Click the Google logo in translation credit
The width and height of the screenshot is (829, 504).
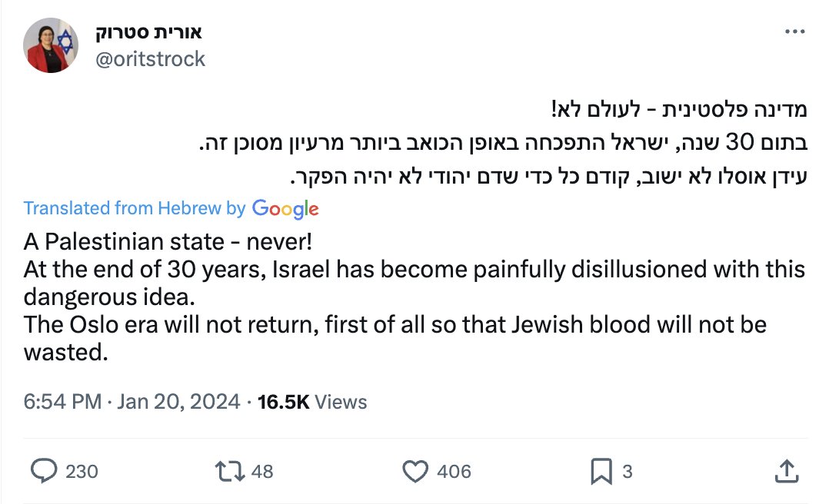(285, 209)
